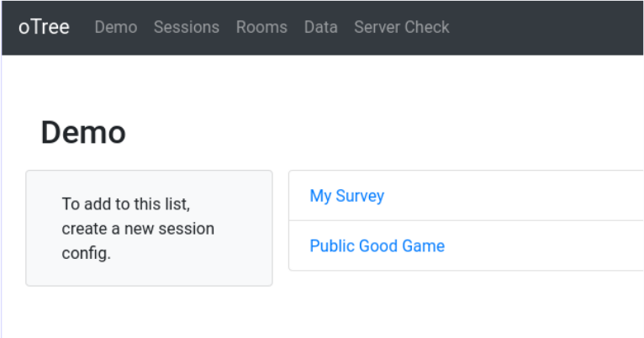Launch the My Survey demo
This screenshot has width=644, height=338.
click(x=346, y=196)
